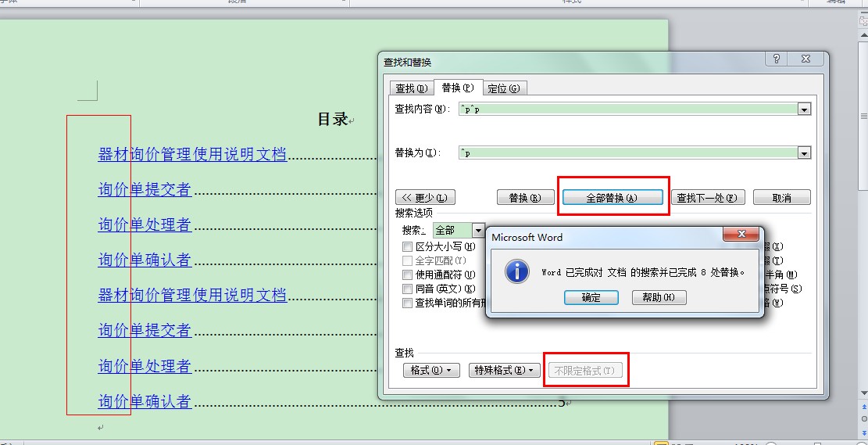Switch to the 定位(G) tab
Screen dimensions: 868x445
504,88
